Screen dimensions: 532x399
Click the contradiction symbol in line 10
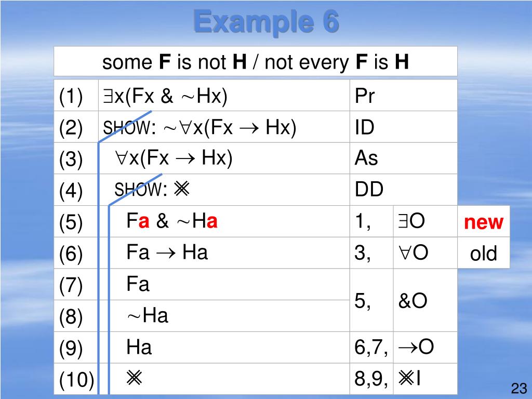click(135, 378)
